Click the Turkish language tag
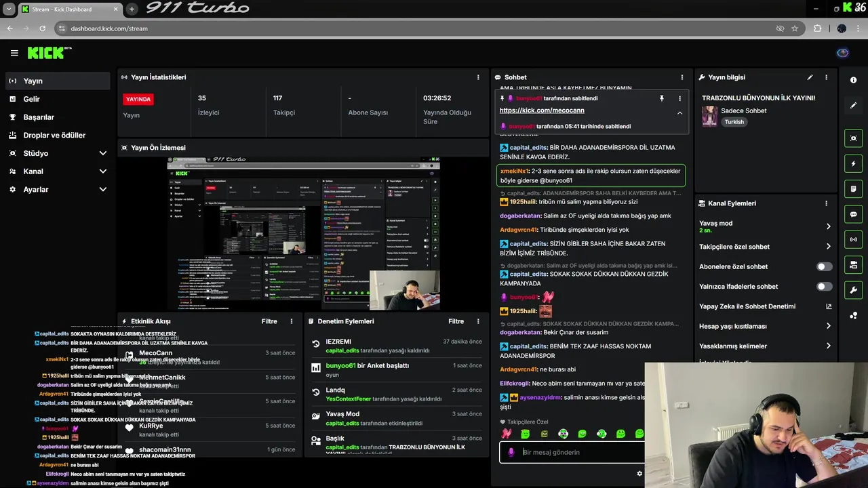The height and width of the screenshot is (488, 868). [734, 122]
